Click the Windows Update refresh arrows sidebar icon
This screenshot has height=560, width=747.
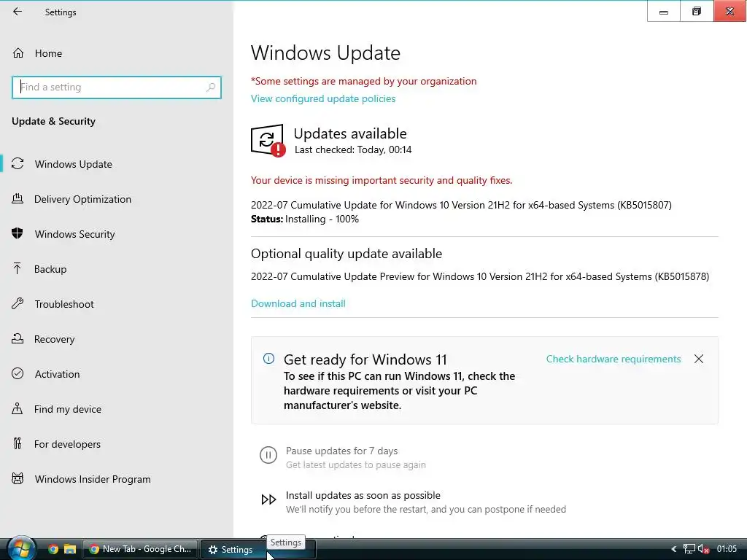[x=18, y=164]
